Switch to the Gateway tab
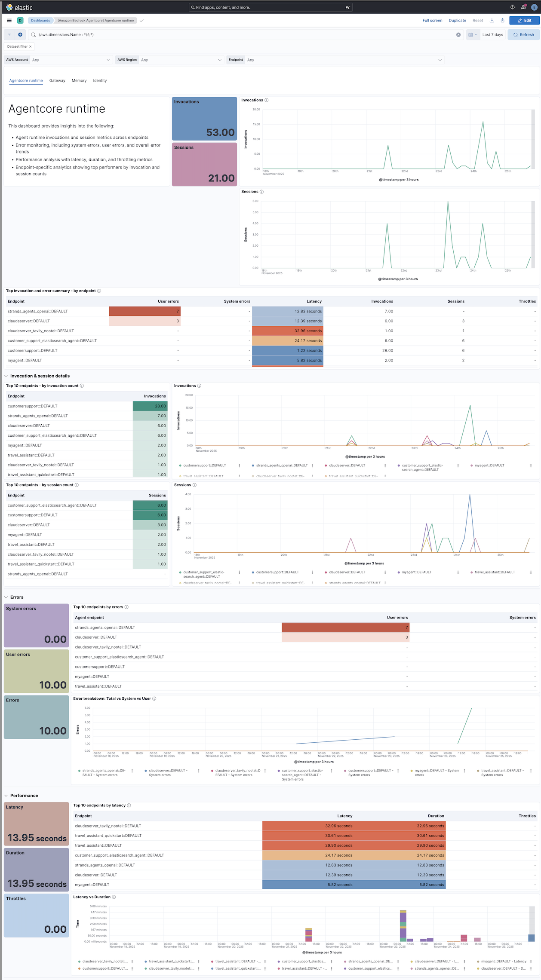Image resolution: width=541 pixels, height=980 pixels. click(57, 80)
